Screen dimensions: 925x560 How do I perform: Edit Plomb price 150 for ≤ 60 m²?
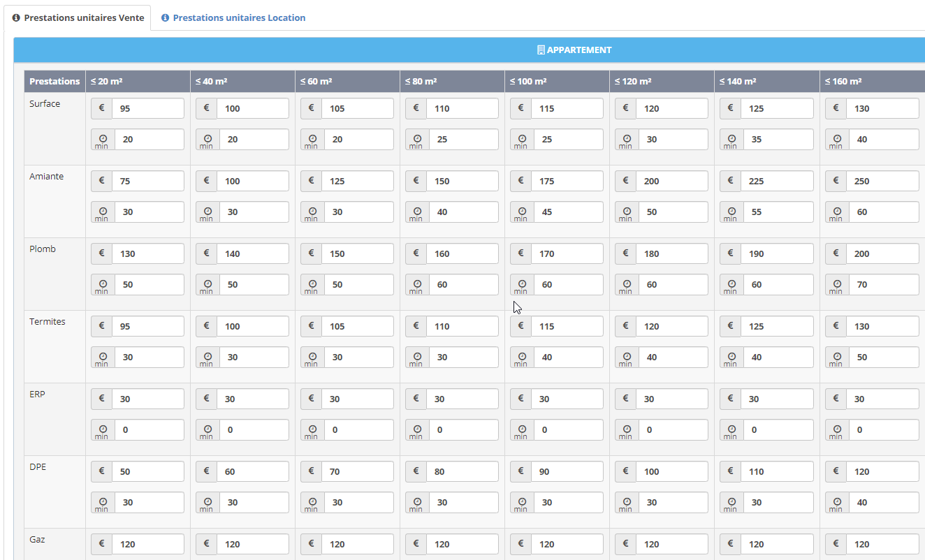(x=358, y=253)
